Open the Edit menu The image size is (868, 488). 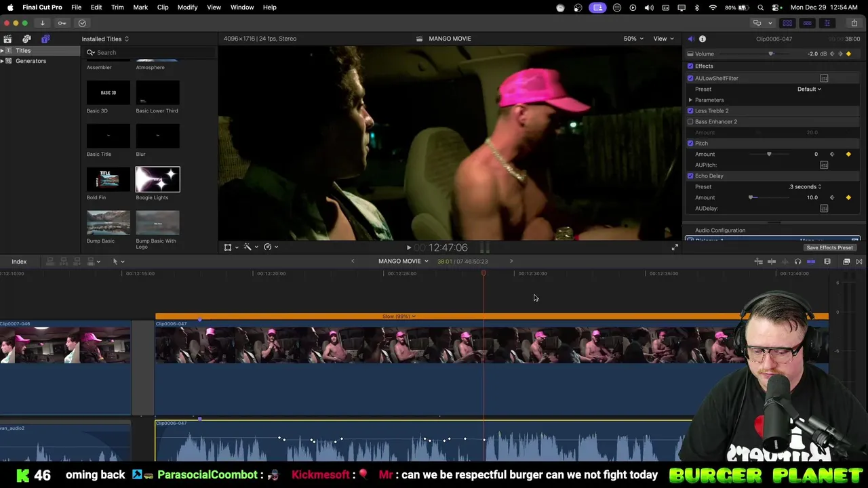point(96,7)
